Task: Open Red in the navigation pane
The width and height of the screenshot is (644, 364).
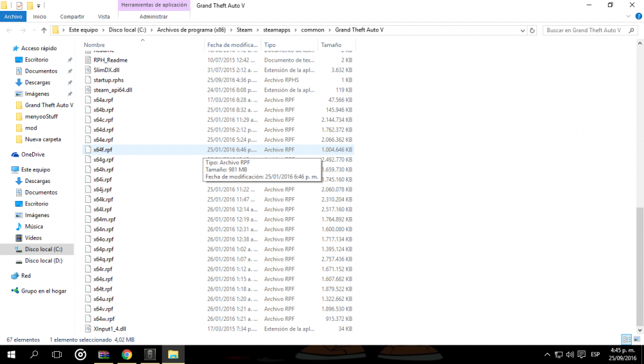Action: 26,276
